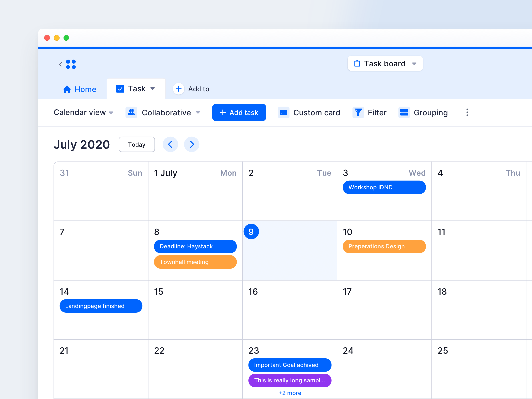Select the Home icon

(67, 89)
